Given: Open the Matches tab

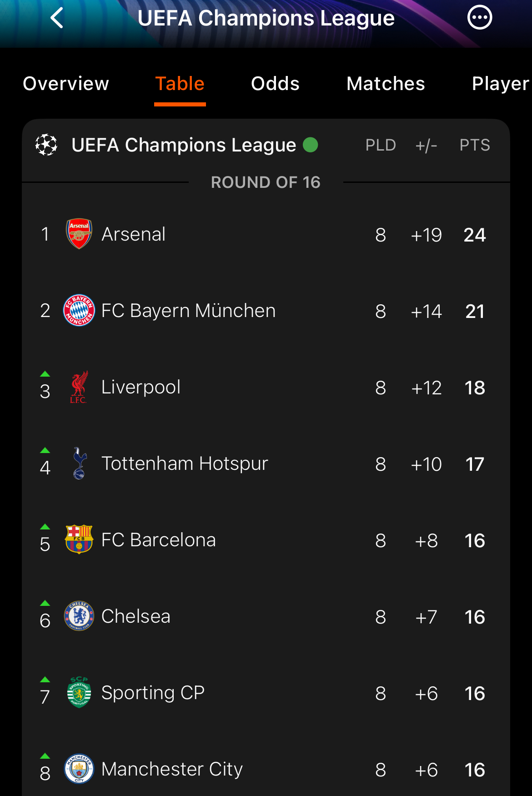Looking at the screenshot, I should [x=386, y=84].
